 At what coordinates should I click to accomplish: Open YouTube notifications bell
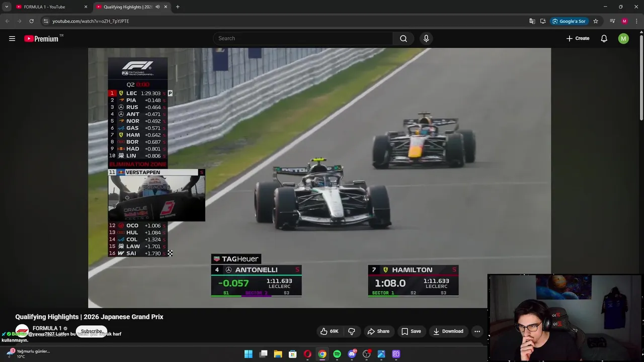click(604, 38)
